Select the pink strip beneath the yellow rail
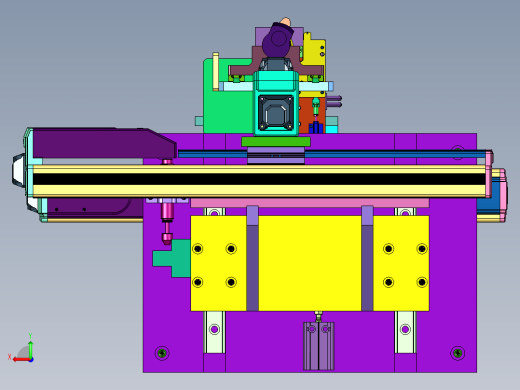This screenshot has width=520, height=390. point(309,203)
